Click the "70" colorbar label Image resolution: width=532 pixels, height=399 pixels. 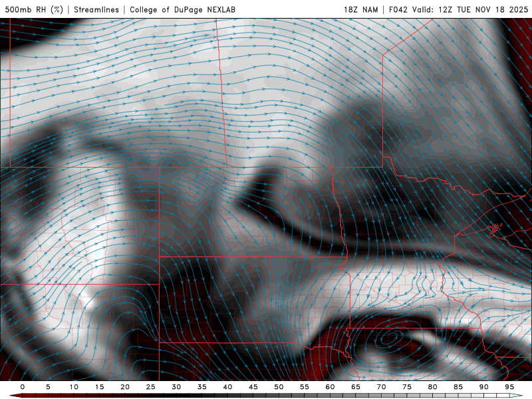(381, 387)
